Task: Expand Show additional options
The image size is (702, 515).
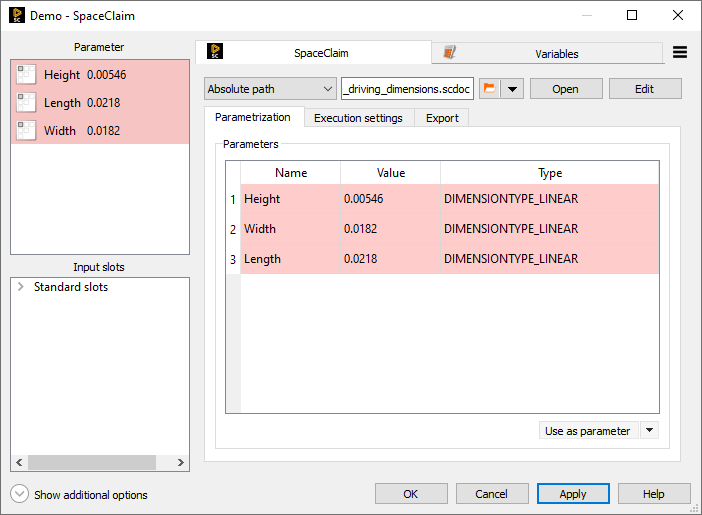Action: tap(19, 494)
